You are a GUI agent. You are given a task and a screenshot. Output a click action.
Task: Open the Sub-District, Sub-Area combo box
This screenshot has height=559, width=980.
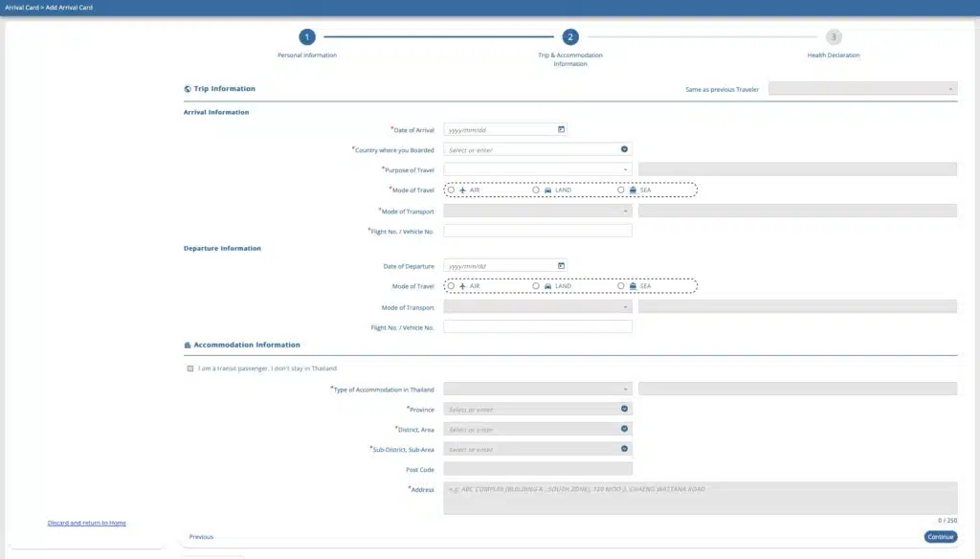[x=538, y=449]
